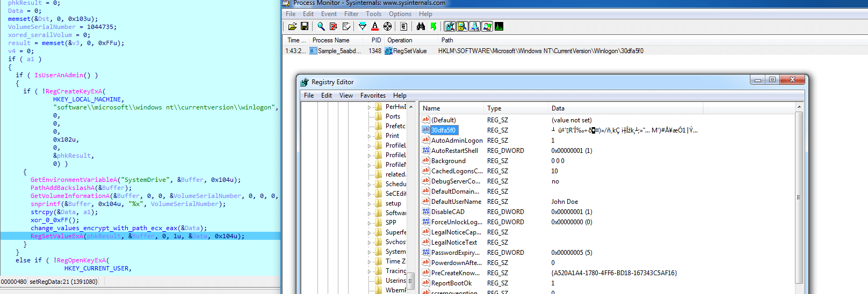Sort registry values by Name header

(452, 108)
